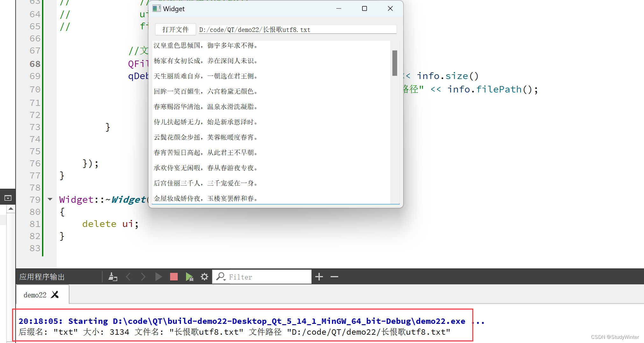The height and width of the screenshot is (343, 644).
Task: Click the file path input field
Action: (296, 29)
